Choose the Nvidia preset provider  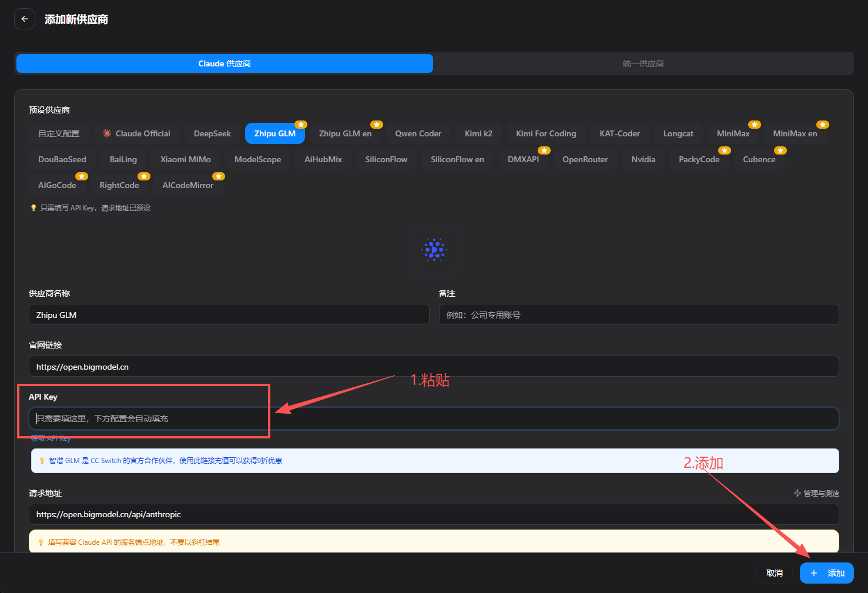[644, 159]
